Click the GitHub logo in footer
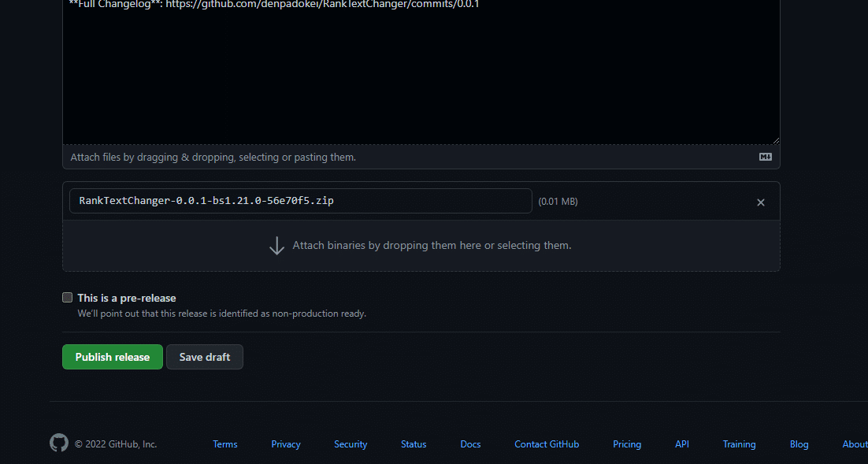Screen dimensions: 868x464 click(x=59, y=443)
